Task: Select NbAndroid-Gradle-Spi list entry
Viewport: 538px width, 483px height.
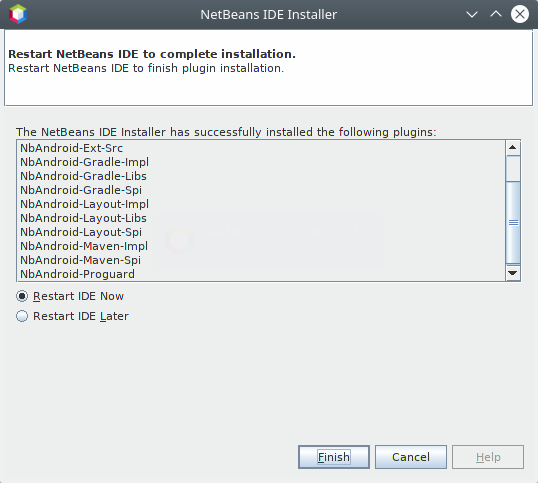Action: coord(261,190)
